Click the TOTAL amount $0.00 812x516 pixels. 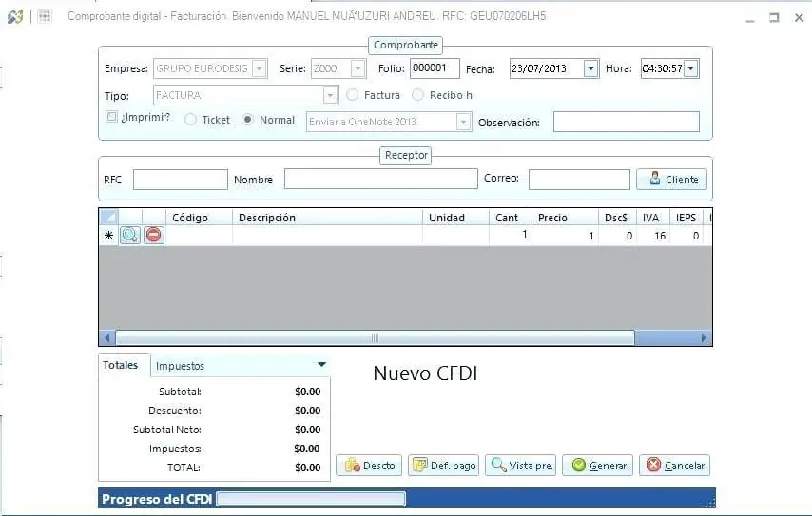point(308,468)
